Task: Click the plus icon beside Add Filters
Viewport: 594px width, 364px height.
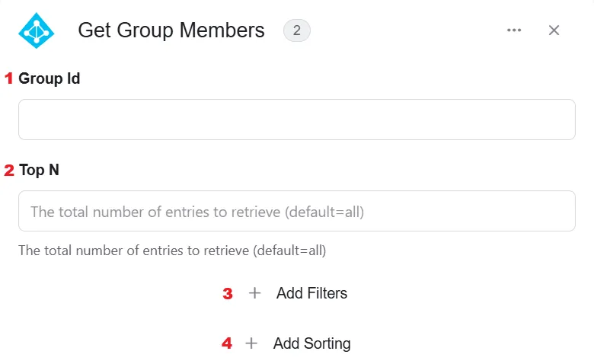Action: click(x=254, y=292)
